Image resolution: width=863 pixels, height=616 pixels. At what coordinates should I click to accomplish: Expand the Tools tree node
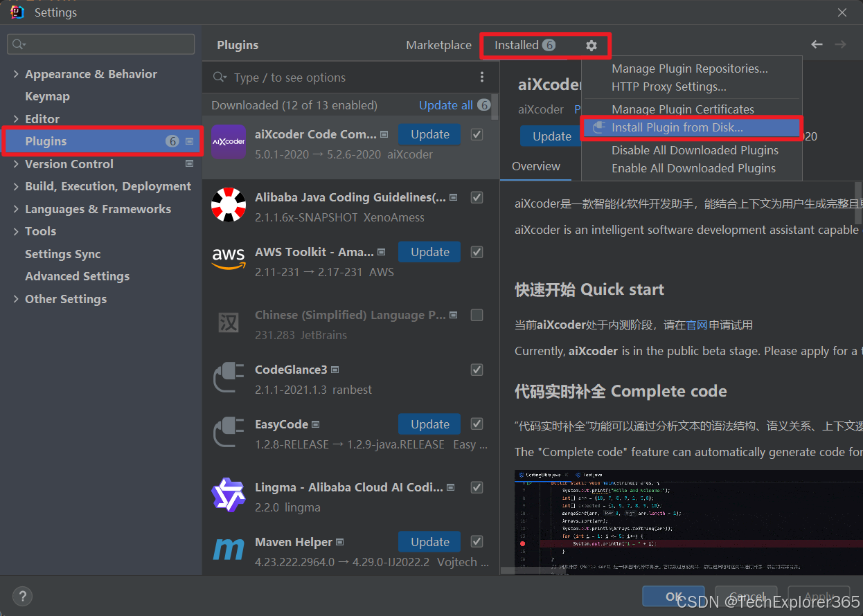[x=16, y=231]
